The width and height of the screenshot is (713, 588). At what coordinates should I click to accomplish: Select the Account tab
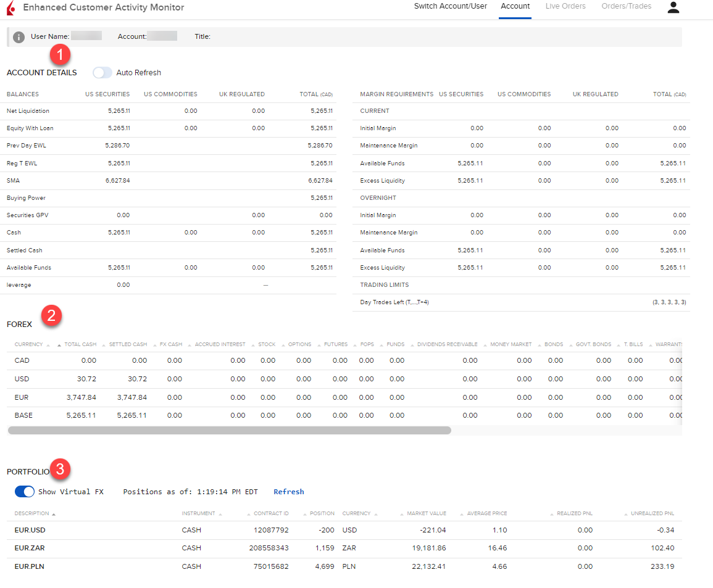515,6
